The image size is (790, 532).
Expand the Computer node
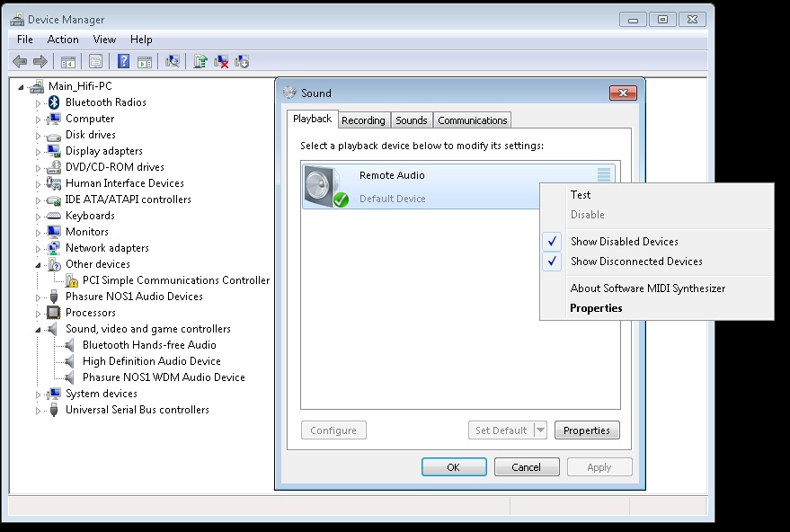(39, 120)
